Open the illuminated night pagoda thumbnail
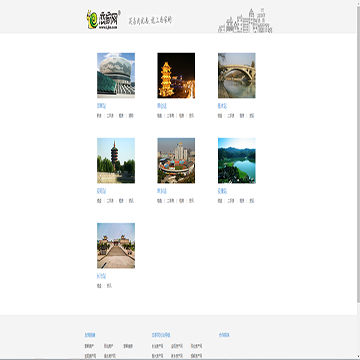 pyautogui.click(x=176, y=75)
